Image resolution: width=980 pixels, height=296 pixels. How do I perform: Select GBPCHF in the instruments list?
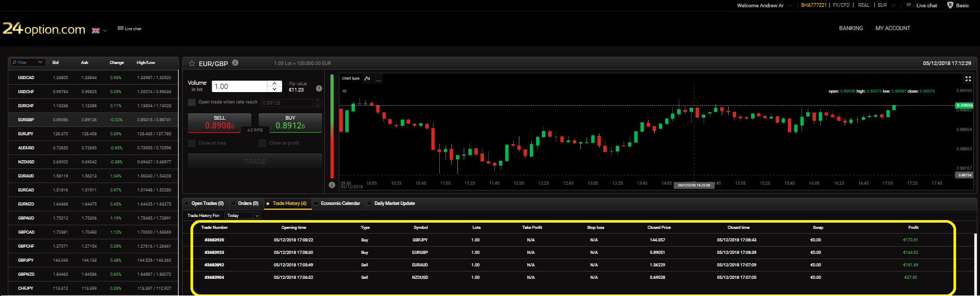point(94,246)
